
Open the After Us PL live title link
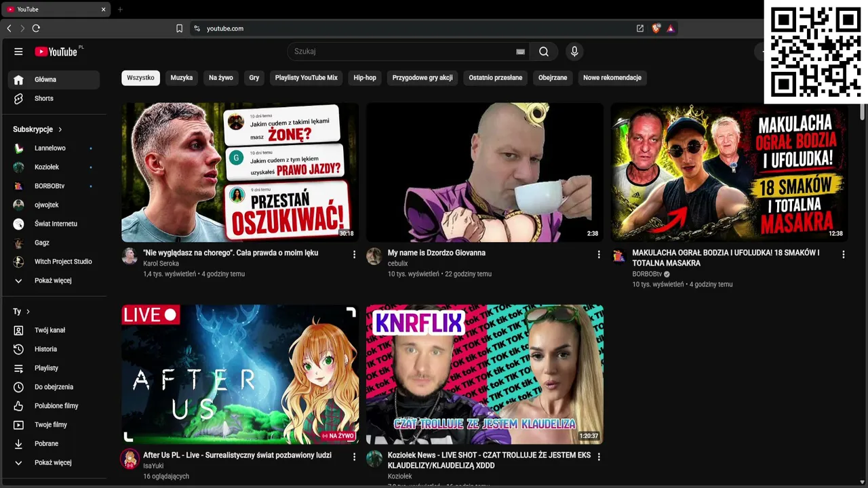[237, 455]
